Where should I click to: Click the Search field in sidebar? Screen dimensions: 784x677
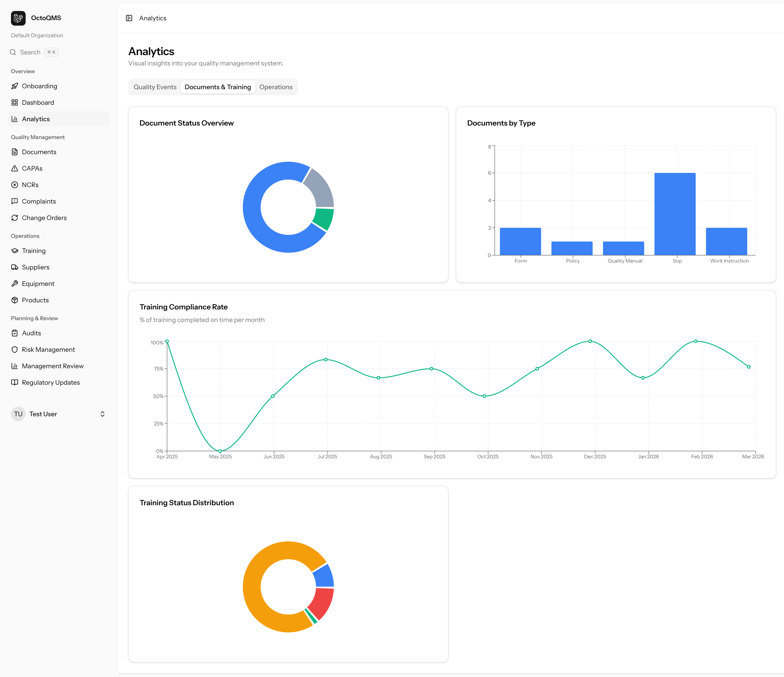[x=34, y=52]
